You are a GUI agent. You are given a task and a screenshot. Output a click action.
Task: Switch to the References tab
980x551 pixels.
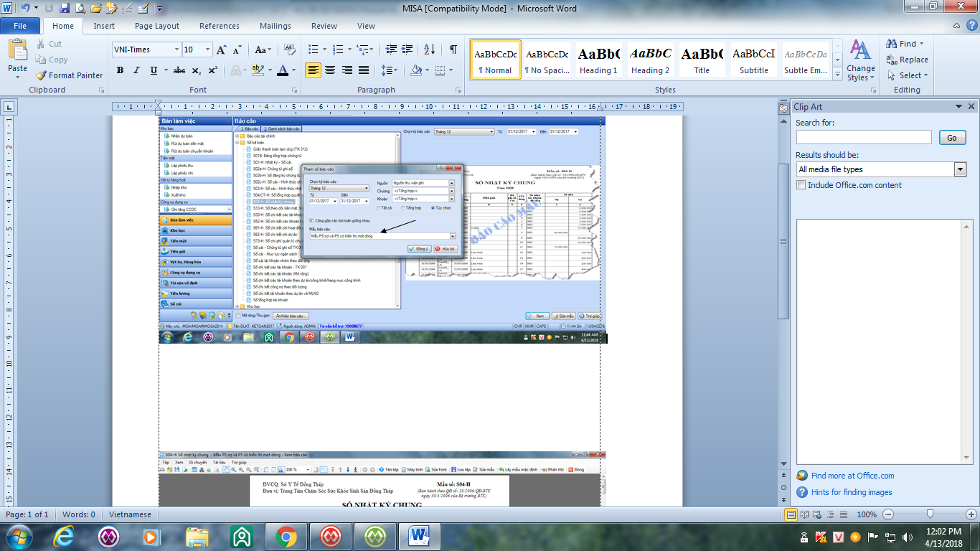coord(220,26)
